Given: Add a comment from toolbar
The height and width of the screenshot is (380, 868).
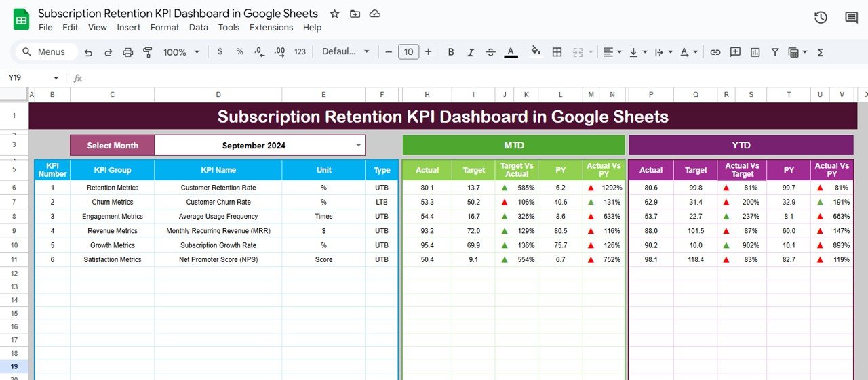Looking at the screenshot, I should pos(734,52).
